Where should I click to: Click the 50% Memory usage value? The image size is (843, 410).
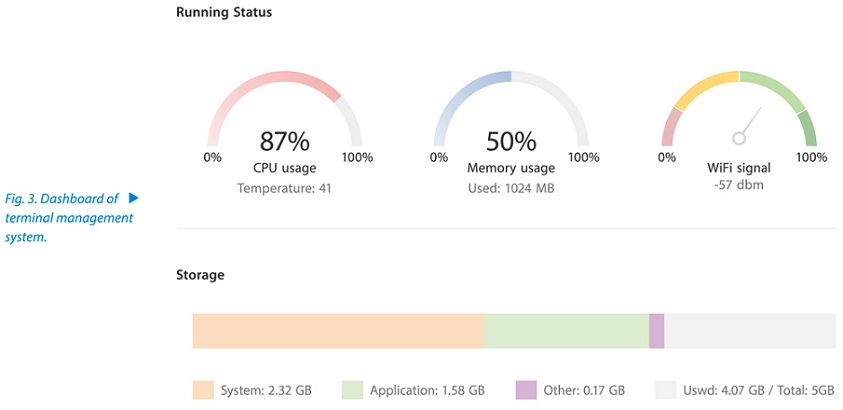(x=511, y=141)
